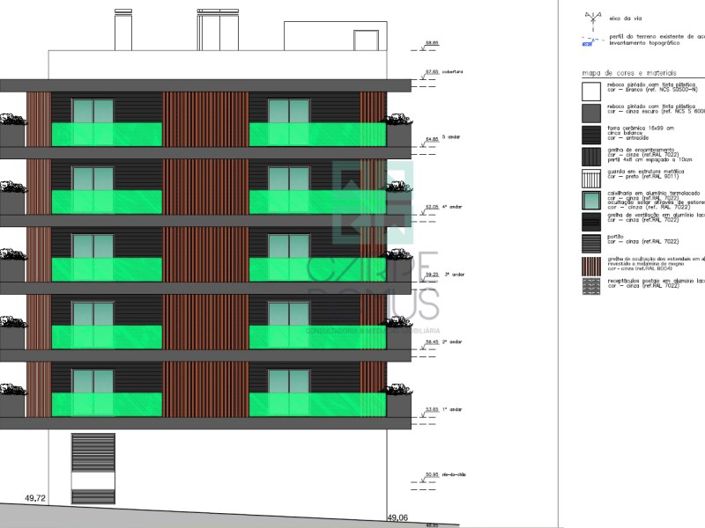The height and width of the screenshot is (528, 705).
Task: Click the ventilation grille legend swatch
Action: pos(591,222)
